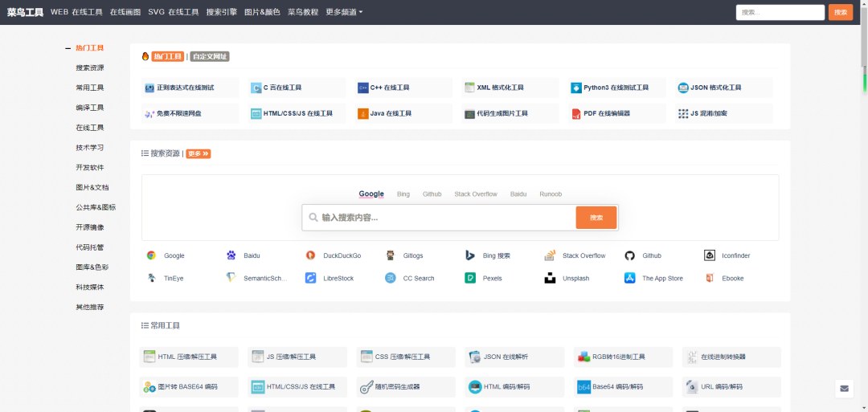Open 搜索引擎 in top navigation

(222, 12)
